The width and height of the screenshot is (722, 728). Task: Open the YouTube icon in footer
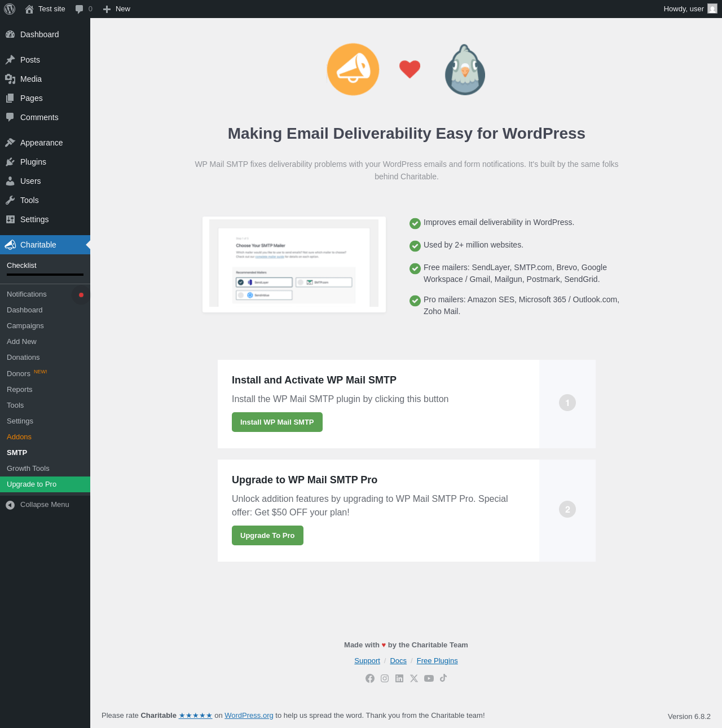(x=429, y=678)
